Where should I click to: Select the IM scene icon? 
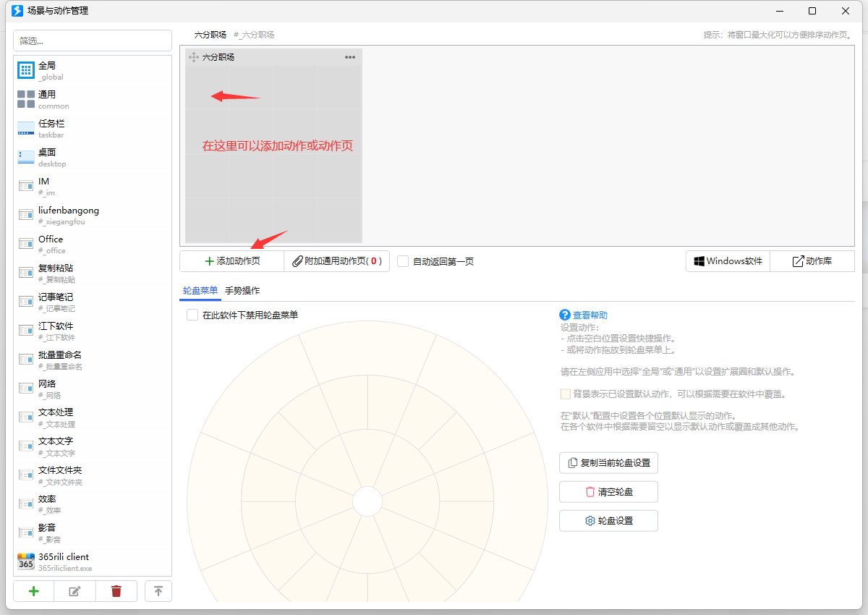pyautogui.click(x=26, y=186)
